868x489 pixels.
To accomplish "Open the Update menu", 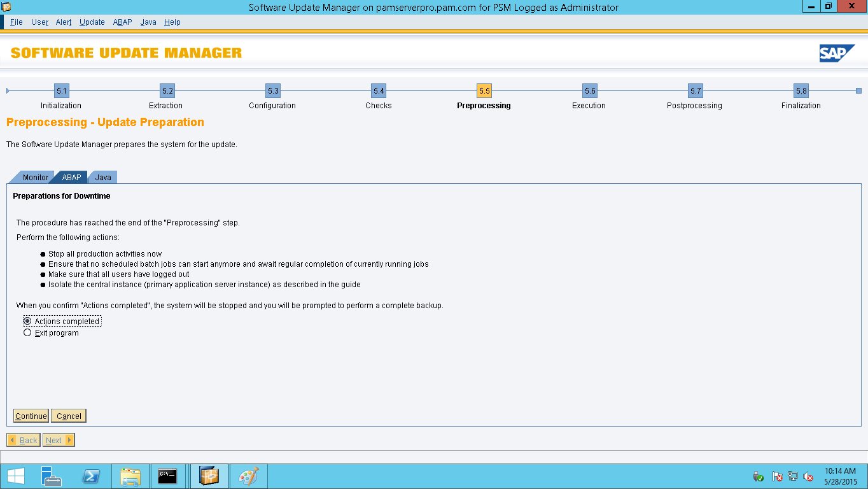I will pyautogui.click(x=92, y=22).
